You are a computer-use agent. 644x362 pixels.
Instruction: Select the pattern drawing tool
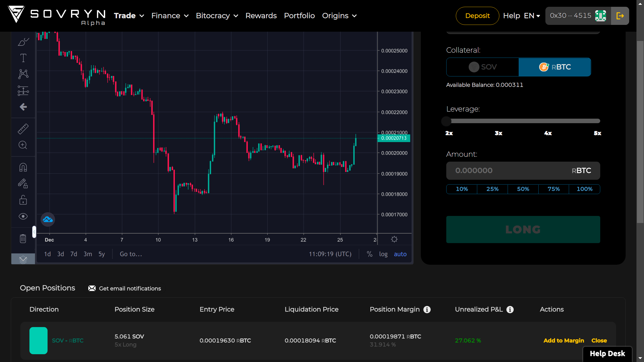click(x=23, y=74)
